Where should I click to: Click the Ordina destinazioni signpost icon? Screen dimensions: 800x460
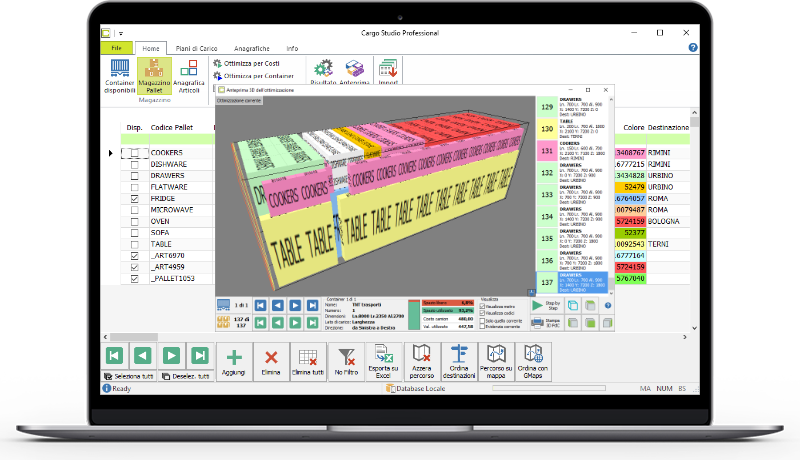pyautogui.click(x=460, y=357)
